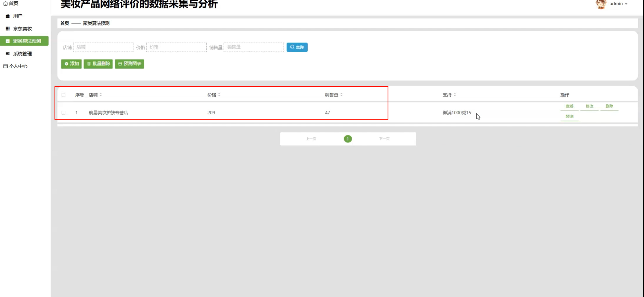This screenshot has width=644, height=297.
Task: Focus the 销售量 search input field
Action: coord(254,47)
